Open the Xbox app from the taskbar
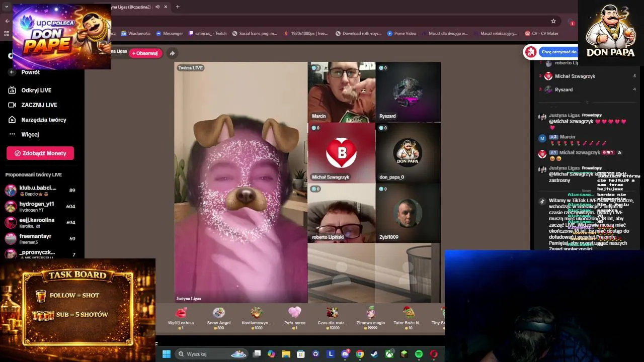The image size is (644, 362). (389, 354)
